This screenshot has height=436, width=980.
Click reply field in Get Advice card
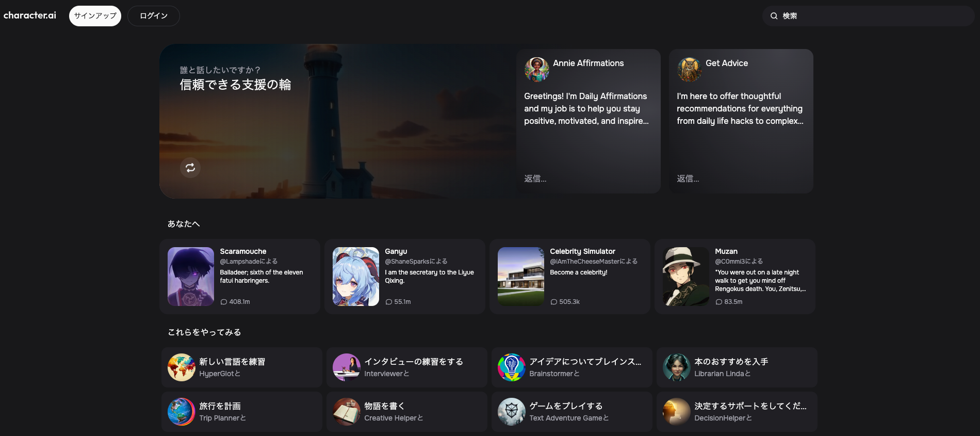741,179
